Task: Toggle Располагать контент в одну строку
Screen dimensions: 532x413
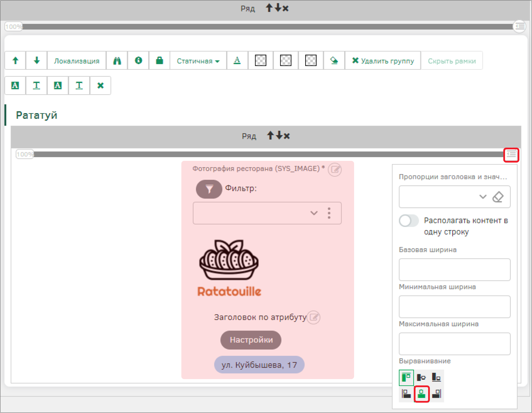Action: tap(409, 221)
